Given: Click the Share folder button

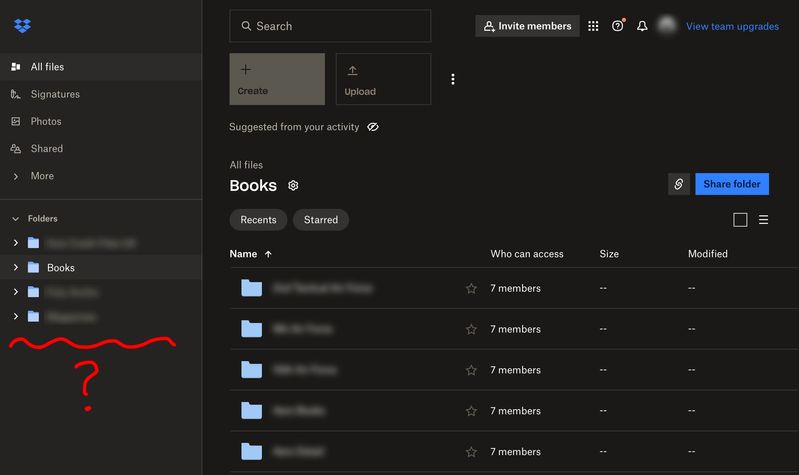Looking at the screenshot, I should click(731, 184).
